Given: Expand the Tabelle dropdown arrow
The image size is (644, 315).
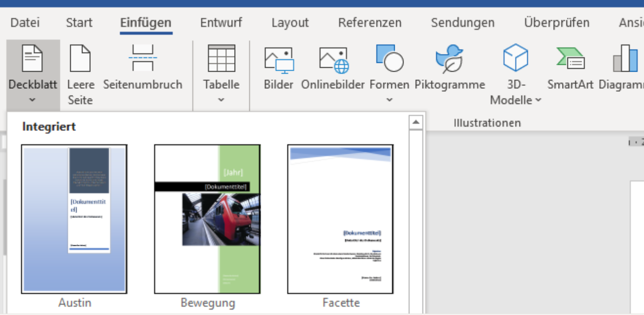Looking at the screenshot, I should pyautogui.click(x=221, y=100).
